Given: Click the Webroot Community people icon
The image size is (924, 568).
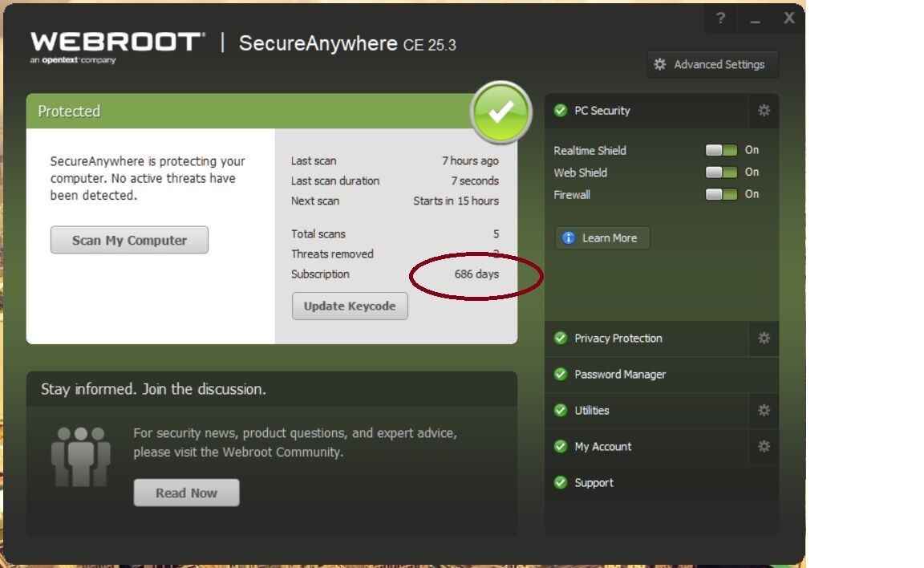Looking at the screenshot, I should 81,457.
